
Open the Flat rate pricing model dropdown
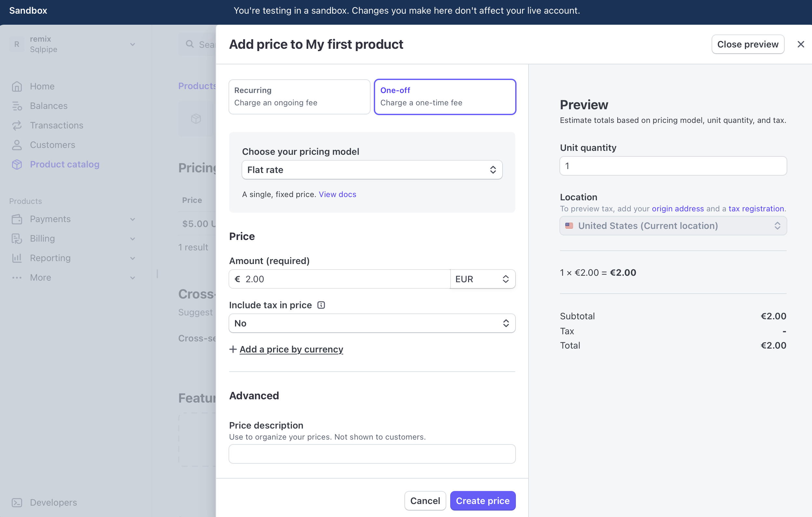click(372, 170)
